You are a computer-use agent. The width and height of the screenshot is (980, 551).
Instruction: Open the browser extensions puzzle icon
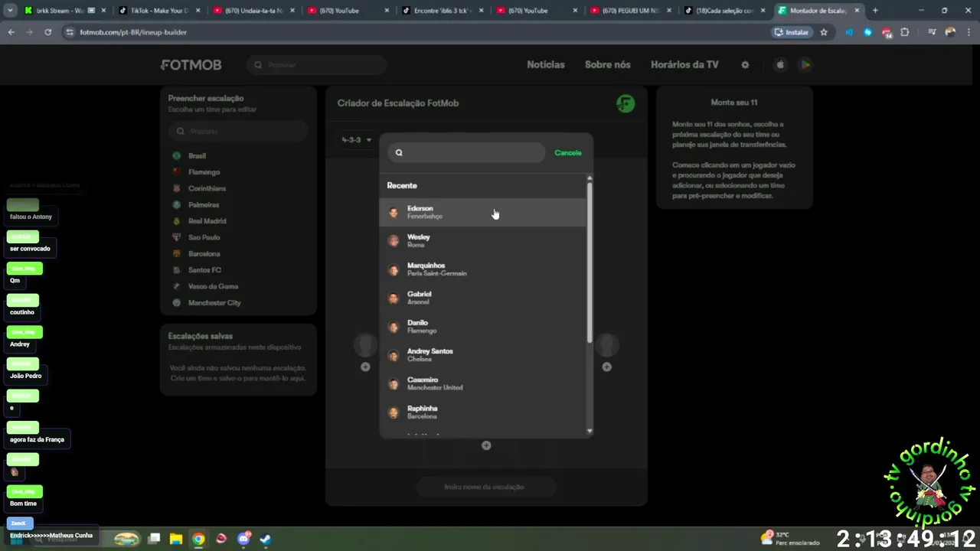[x=905, y=32]
